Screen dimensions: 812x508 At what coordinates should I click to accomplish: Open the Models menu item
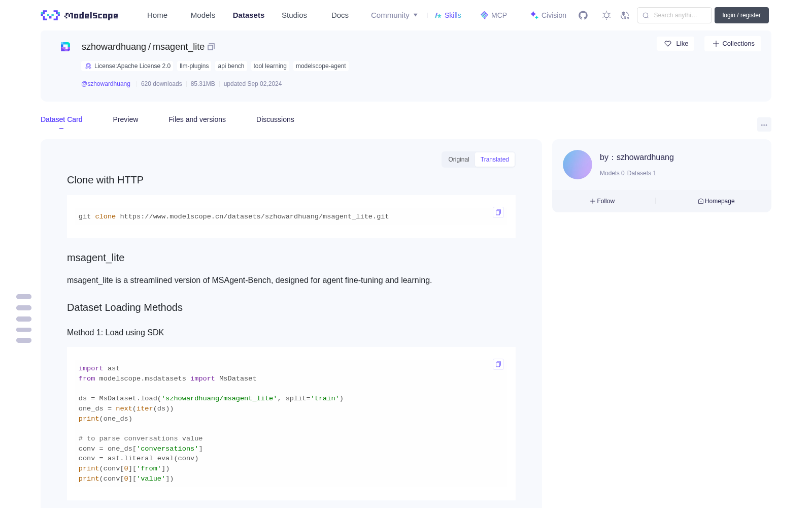click(203, 15)
